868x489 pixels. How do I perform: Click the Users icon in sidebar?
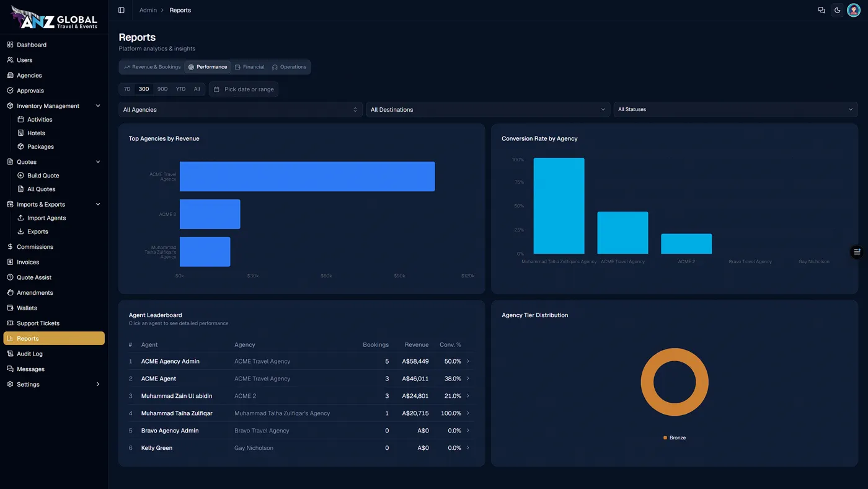[x=10, y=60]
